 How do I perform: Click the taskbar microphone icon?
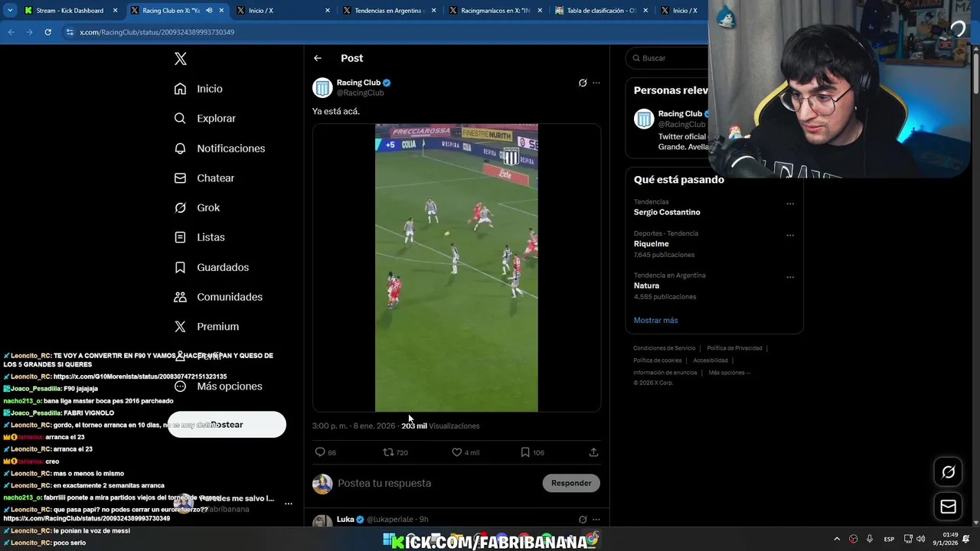[870, 540]
